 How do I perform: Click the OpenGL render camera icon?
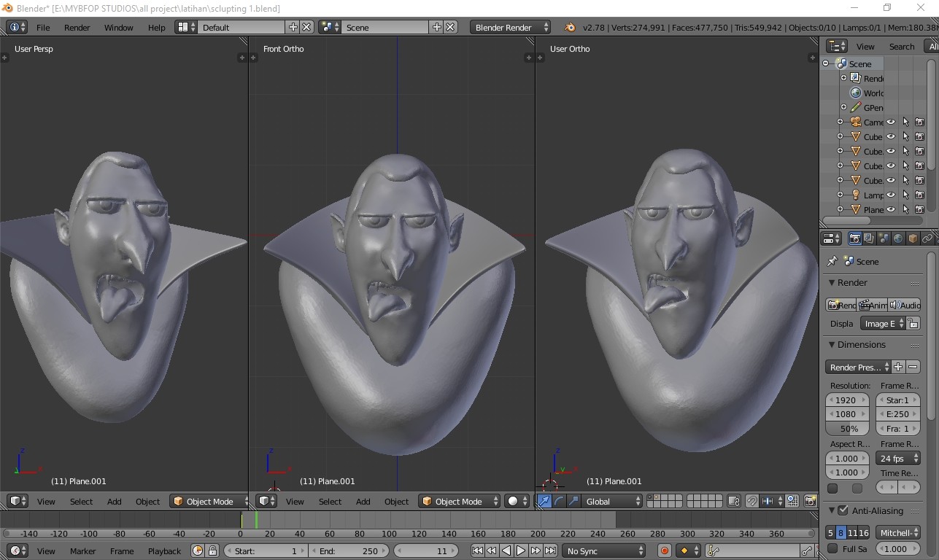point(810,501)
